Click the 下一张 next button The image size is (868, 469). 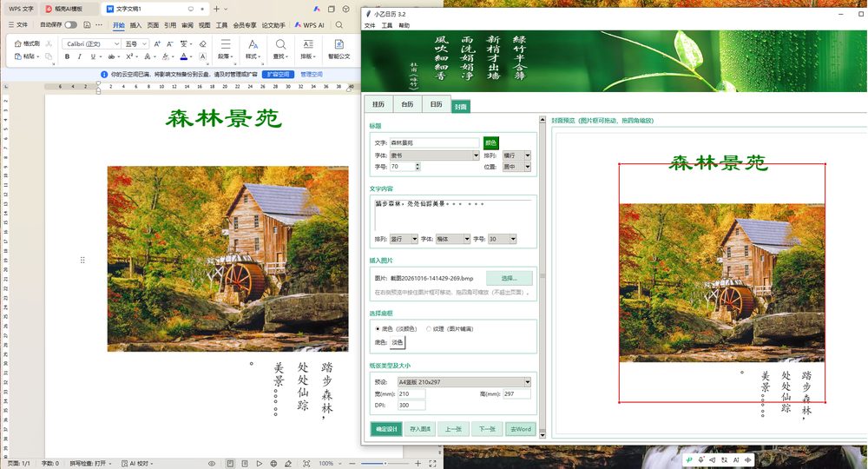click(x=487, y=429)
